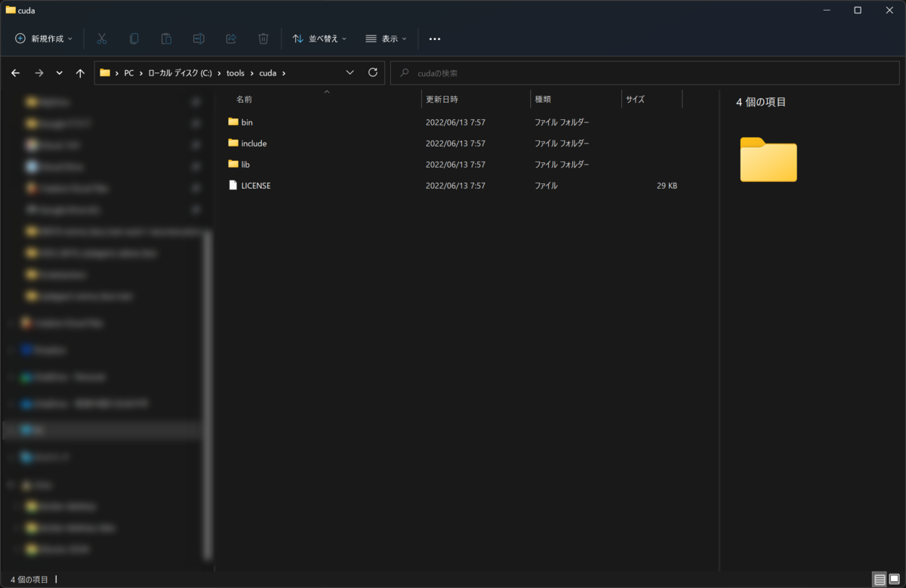Click the 4 個の項目 status bar text
906x588 pixels.
click(x=29, y=580)
